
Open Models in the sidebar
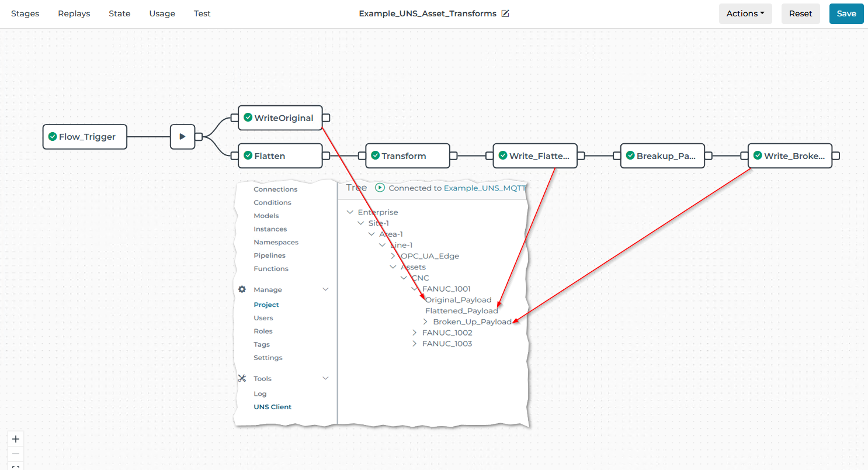click(x=266, y=216)
